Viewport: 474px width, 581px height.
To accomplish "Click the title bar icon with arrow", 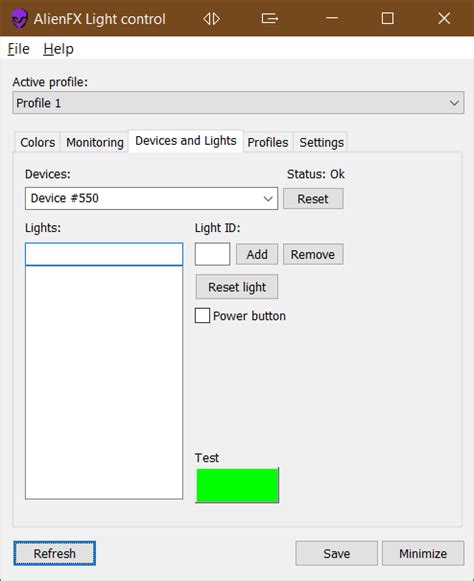I will pyautogui.click(x=269, y=18).
